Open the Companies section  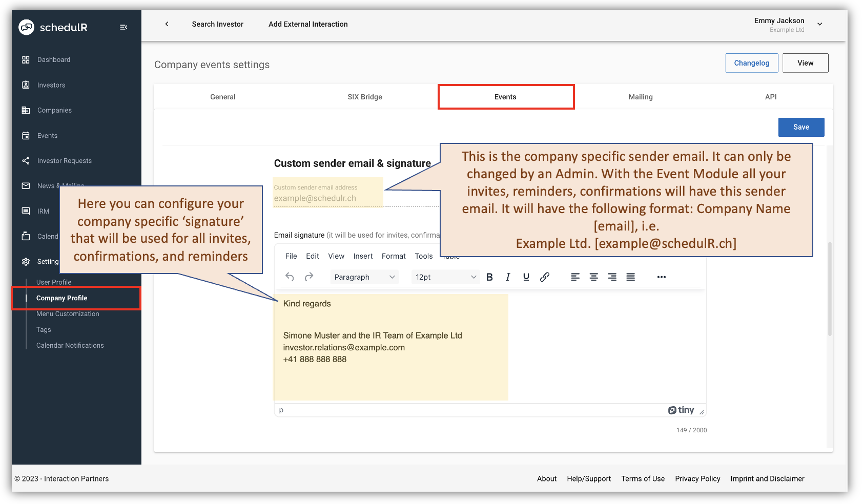[54, 110]
